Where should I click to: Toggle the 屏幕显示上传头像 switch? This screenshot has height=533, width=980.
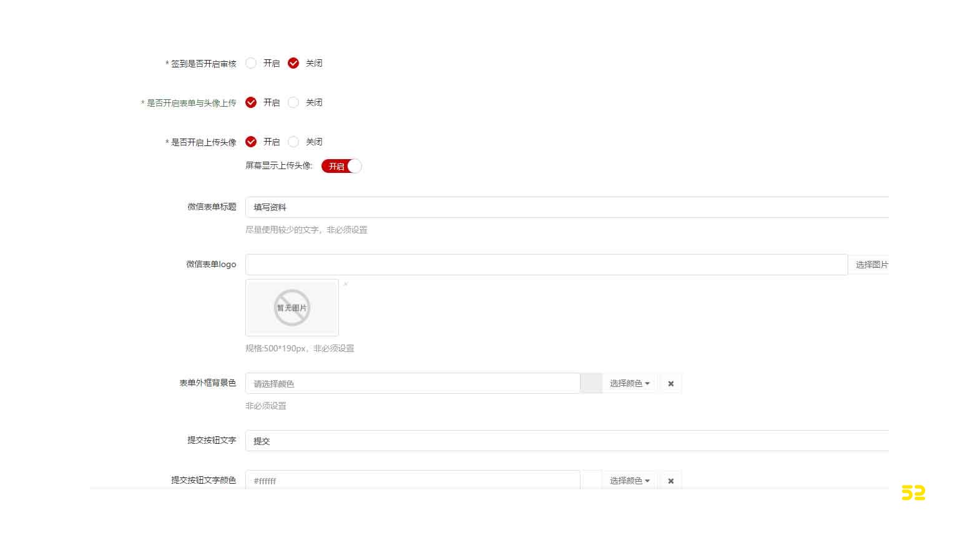(x=341, y=166)
